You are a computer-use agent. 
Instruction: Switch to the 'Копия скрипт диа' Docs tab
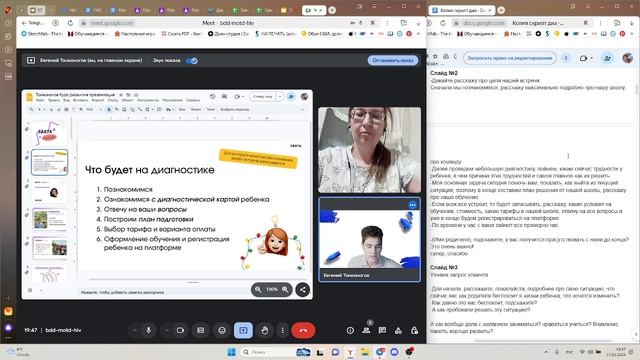click(461, 10)
